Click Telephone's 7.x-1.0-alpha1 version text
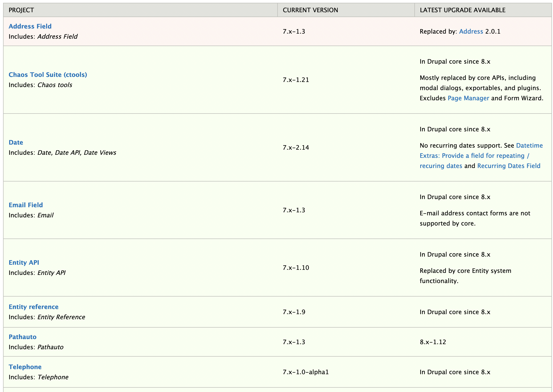553x392 pixels. tap(306, 372)
